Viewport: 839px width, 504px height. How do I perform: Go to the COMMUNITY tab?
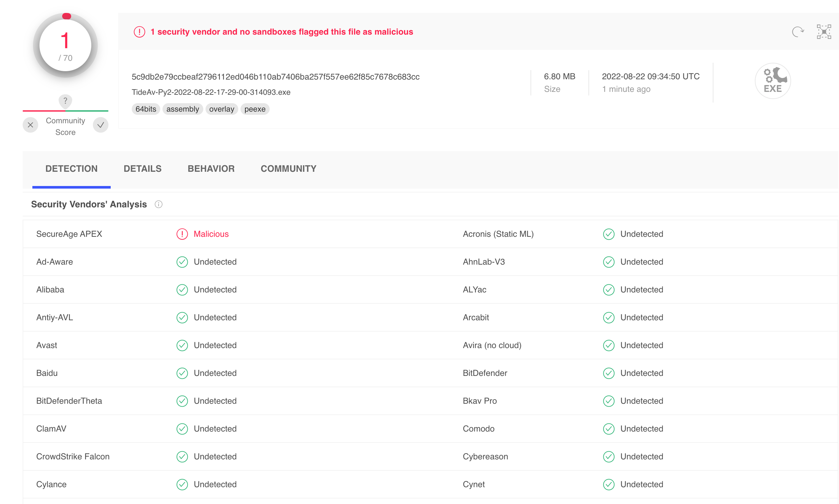pos(288,169)
